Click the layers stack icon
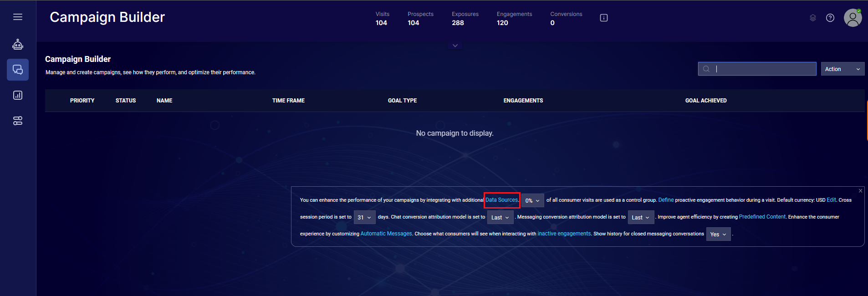Screen dimensions: 868x296 pyautogui.click(x=813, y=18)
